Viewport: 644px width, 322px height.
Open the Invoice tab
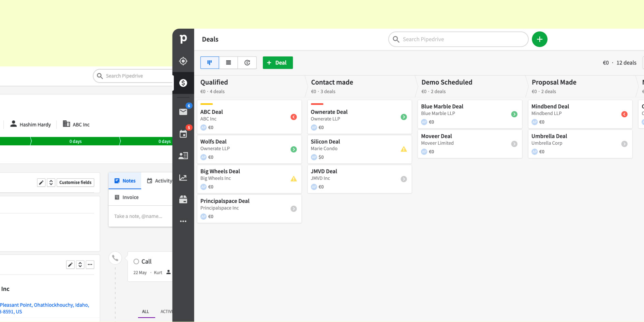click(126, 197)
